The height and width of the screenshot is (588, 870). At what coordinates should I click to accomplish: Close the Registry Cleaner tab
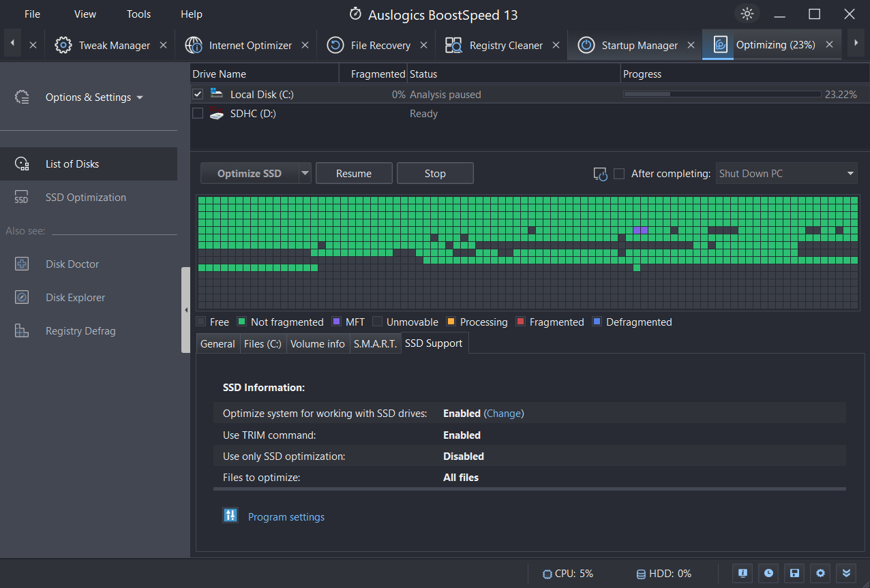(x=556, y=45)
